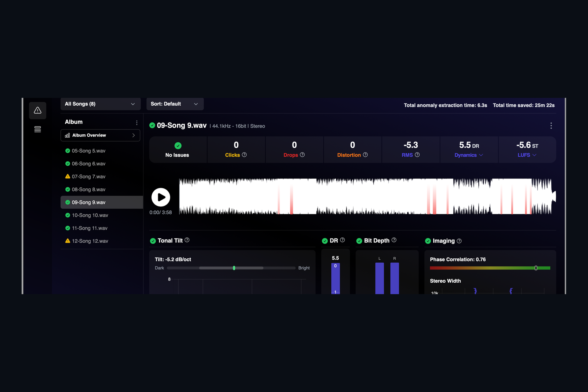Play 09-Song 9.wav with play button

click(x=161, y=197)
